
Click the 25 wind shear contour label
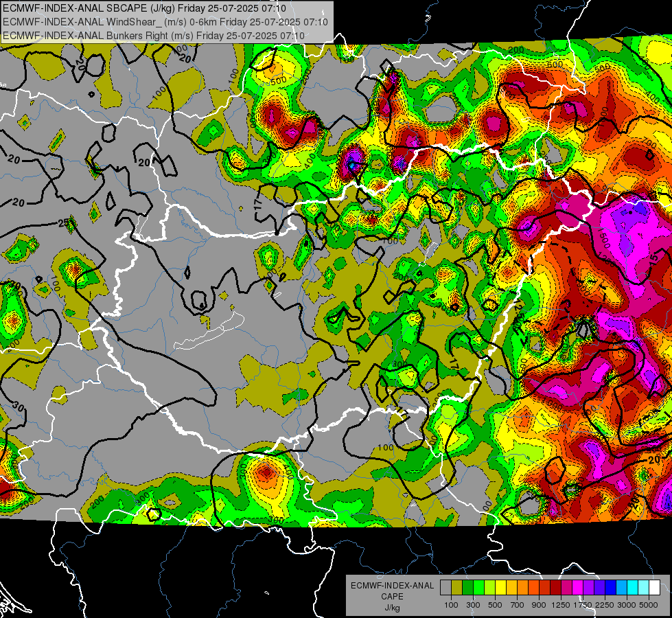point(65,223)
